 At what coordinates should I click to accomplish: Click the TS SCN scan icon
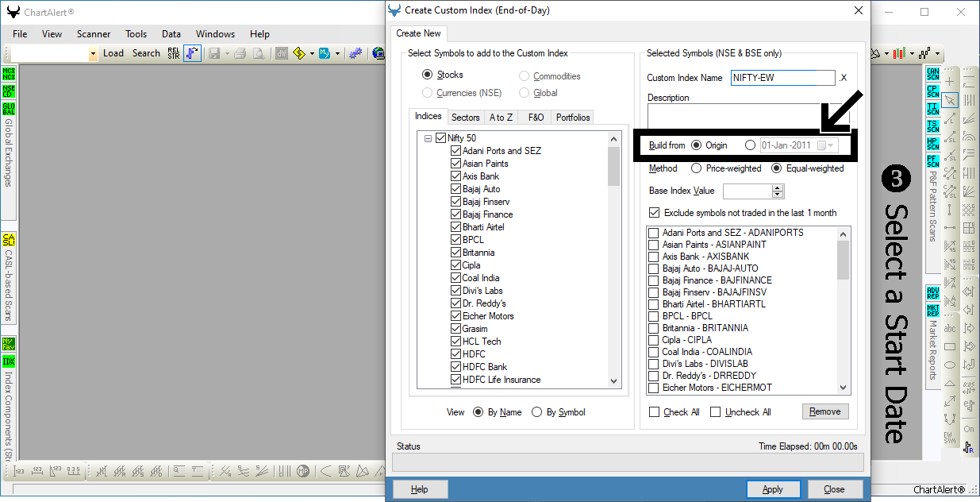point(933,126)
